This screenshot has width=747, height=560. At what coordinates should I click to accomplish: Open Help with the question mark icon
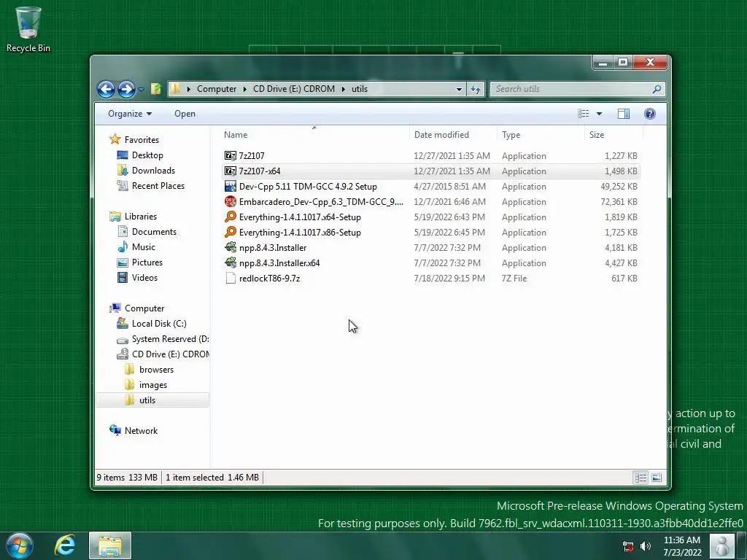(650, 114)
